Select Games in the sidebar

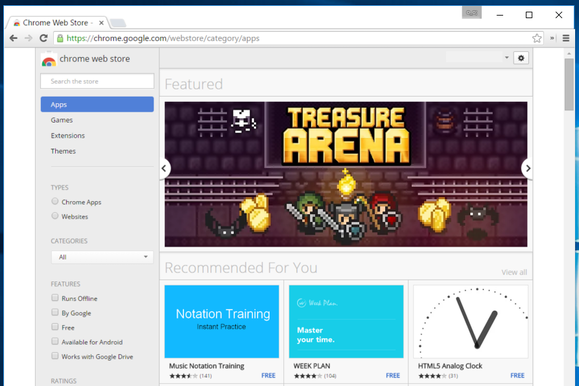coord(62,120)
